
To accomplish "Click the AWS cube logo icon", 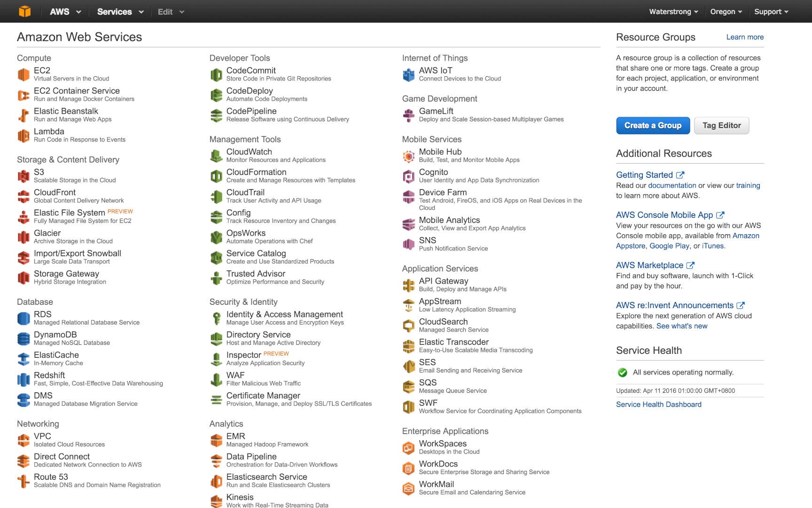I will 24,11.
